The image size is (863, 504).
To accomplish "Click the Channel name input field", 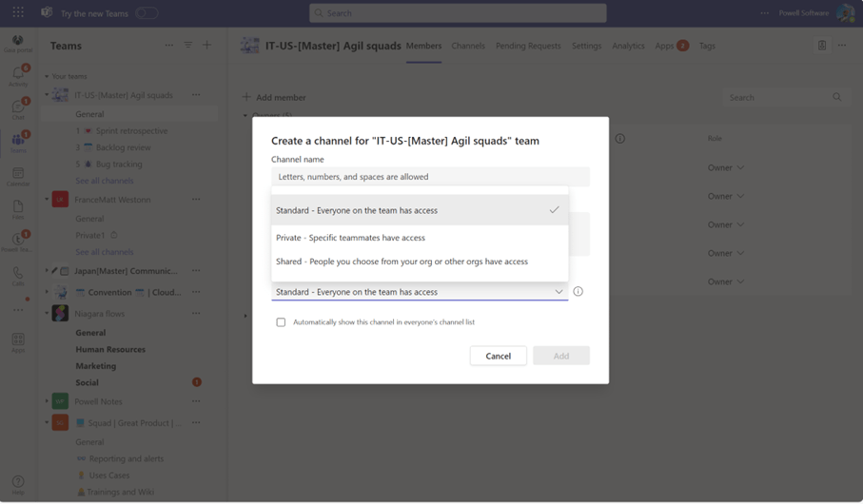I will 430,177.
